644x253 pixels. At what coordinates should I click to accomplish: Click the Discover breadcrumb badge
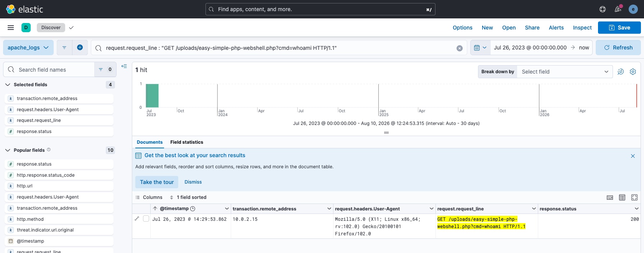pos(51,28)
